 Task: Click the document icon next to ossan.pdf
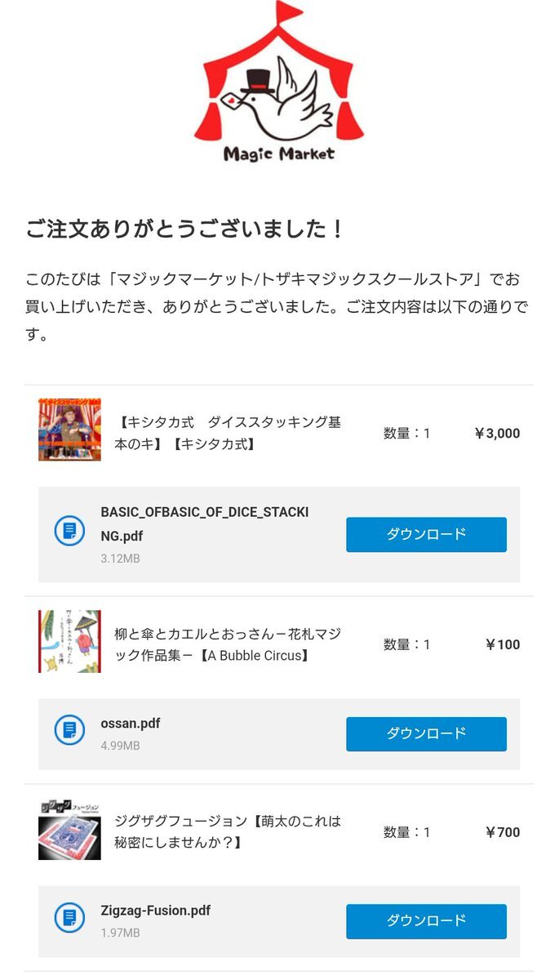(x=69, y=730)
